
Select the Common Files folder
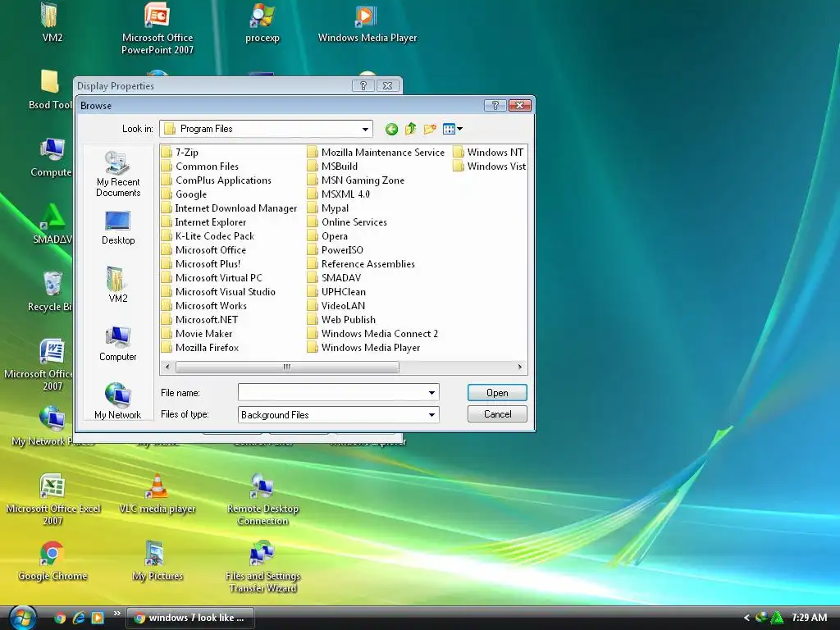coord(200,166)
